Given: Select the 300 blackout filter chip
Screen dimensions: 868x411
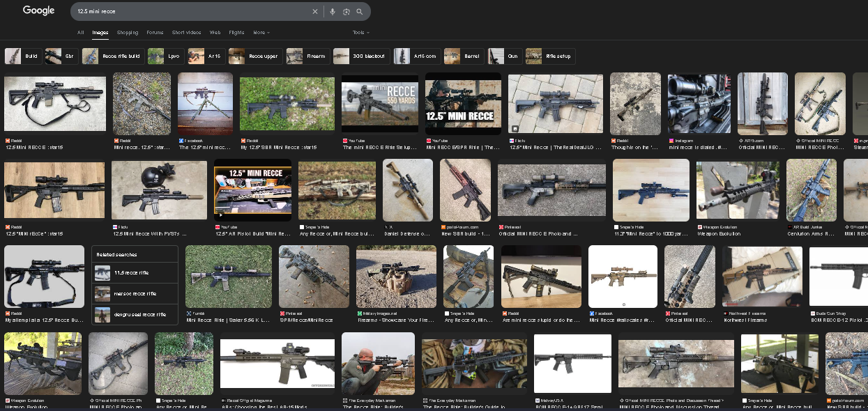Looking at the screenshot, I should [x=360, y=56].
